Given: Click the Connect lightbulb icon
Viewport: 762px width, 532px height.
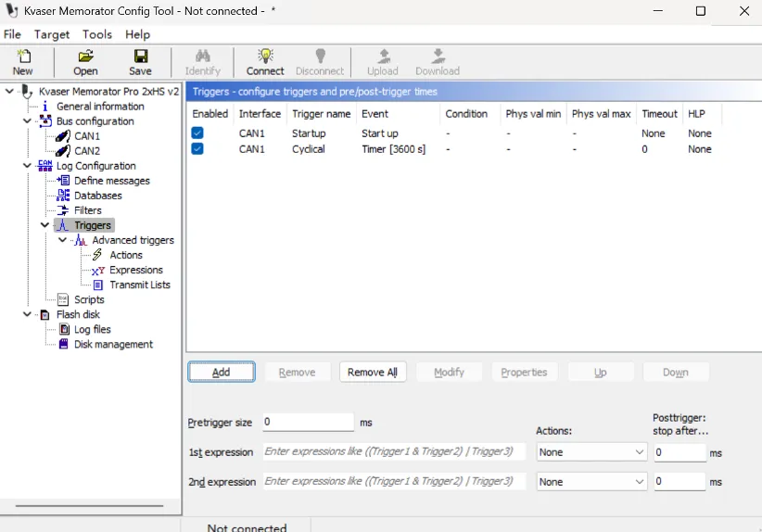Looking at the screenshot, I should coord(265,57).
